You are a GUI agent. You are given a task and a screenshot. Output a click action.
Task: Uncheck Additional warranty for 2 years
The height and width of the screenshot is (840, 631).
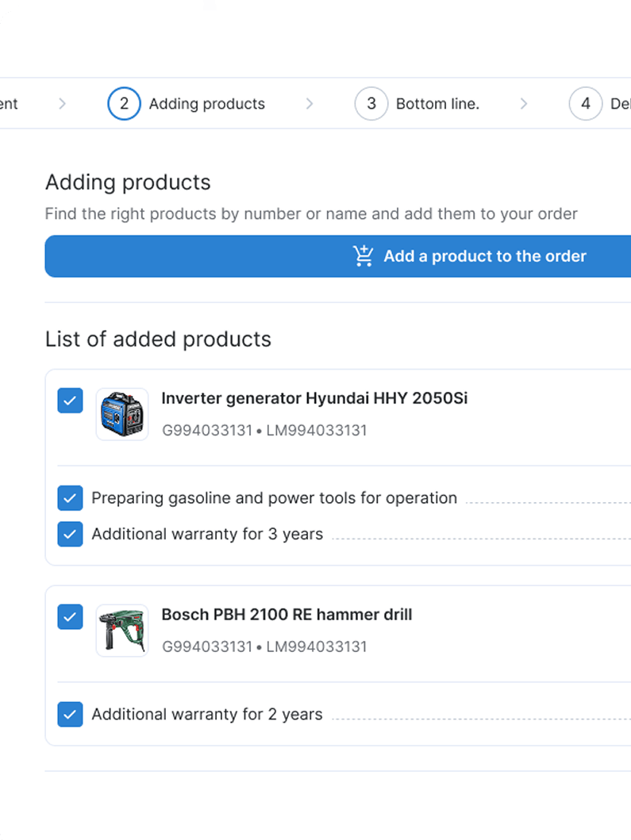tap(70, 714)
